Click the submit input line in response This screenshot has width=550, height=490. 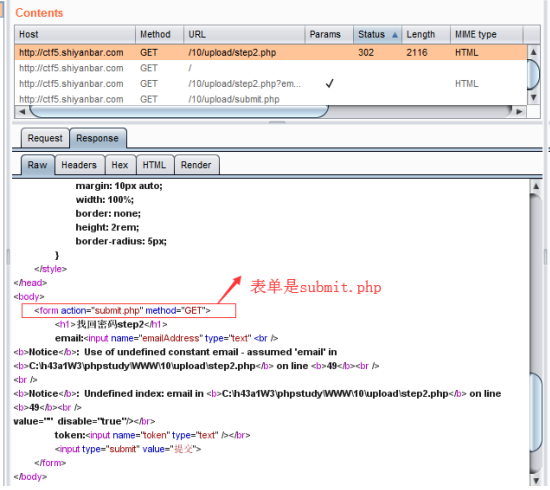[128, 449]
